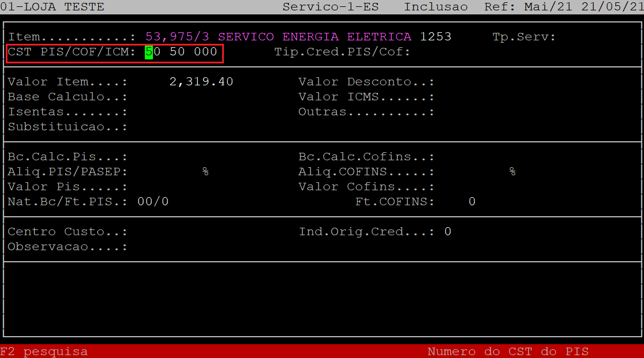The image size is (644, 358).
Task: Select the Aliq.PIS/PASEP percentage field
Action: [x=173, y=172]
